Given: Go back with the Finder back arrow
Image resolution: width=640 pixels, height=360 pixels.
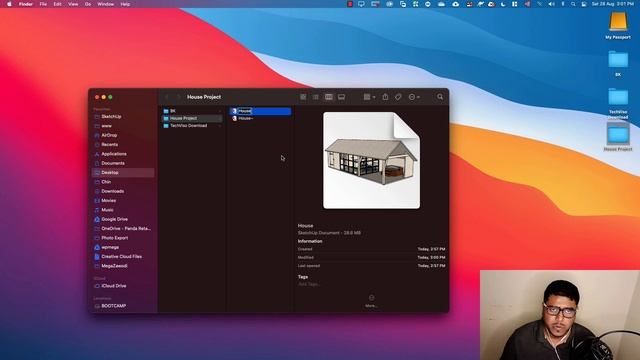Looking at the screenshot, I should tap(167, 97).
